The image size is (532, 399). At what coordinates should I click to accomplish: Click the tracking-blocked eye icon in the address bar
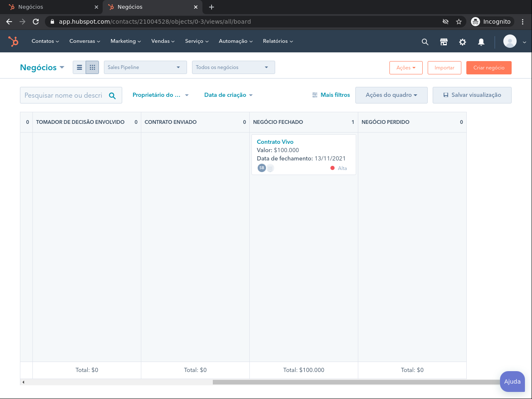click(x=446, y=22)
